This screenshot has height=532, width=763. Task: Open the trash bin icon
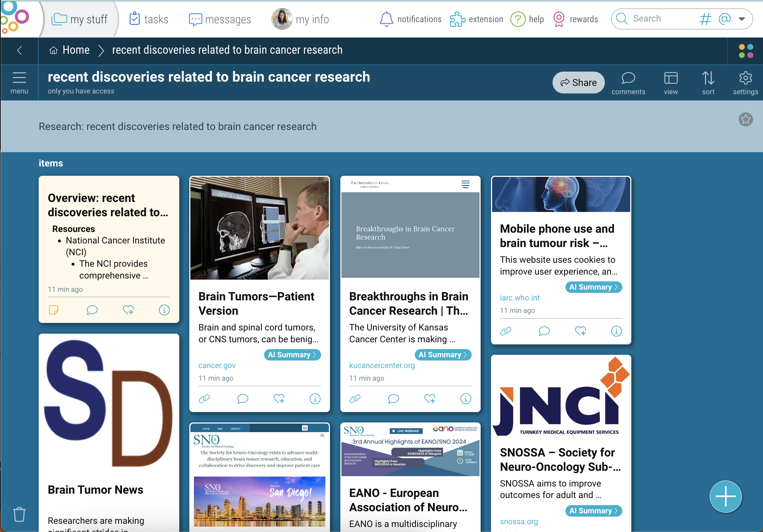pyautogui.click(x=19, y=514)
